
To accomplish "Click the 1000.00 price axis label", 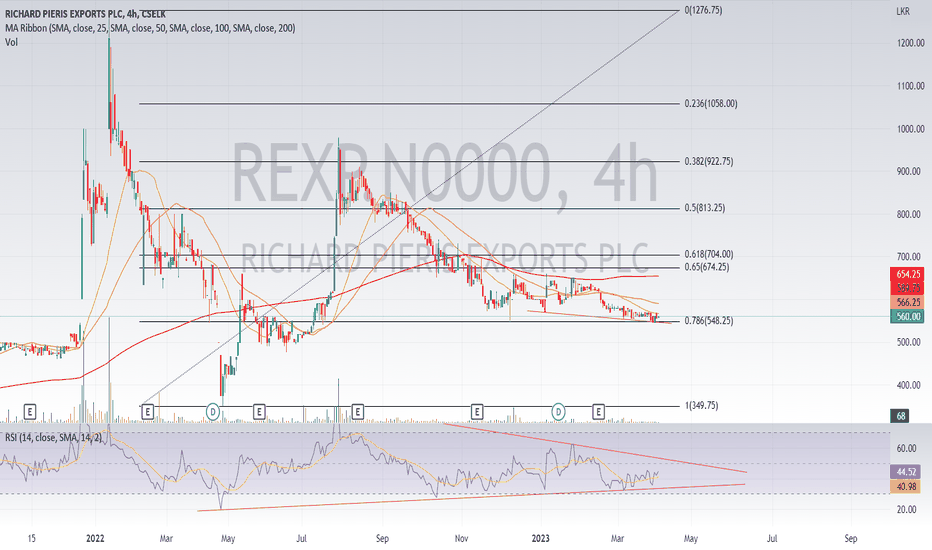I will pyautogui.click(x=911, y=128).
